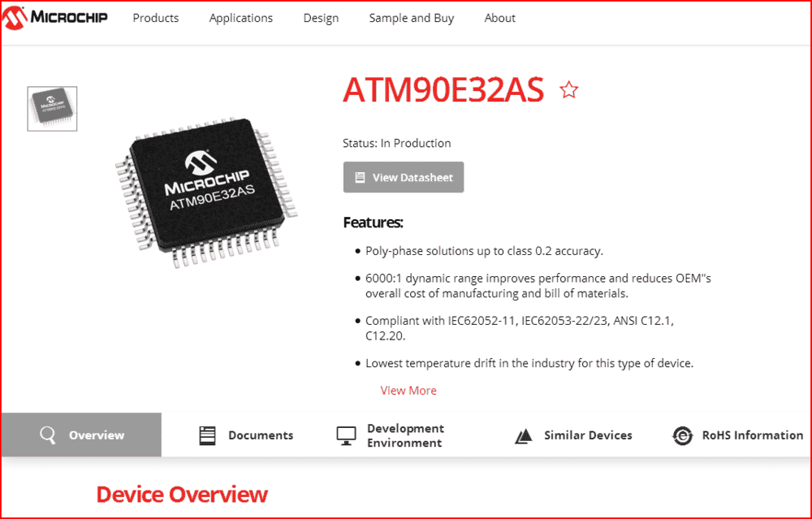Open the About menu item
The width and height of the screenshot is (812, 519).
coord(499,18)
